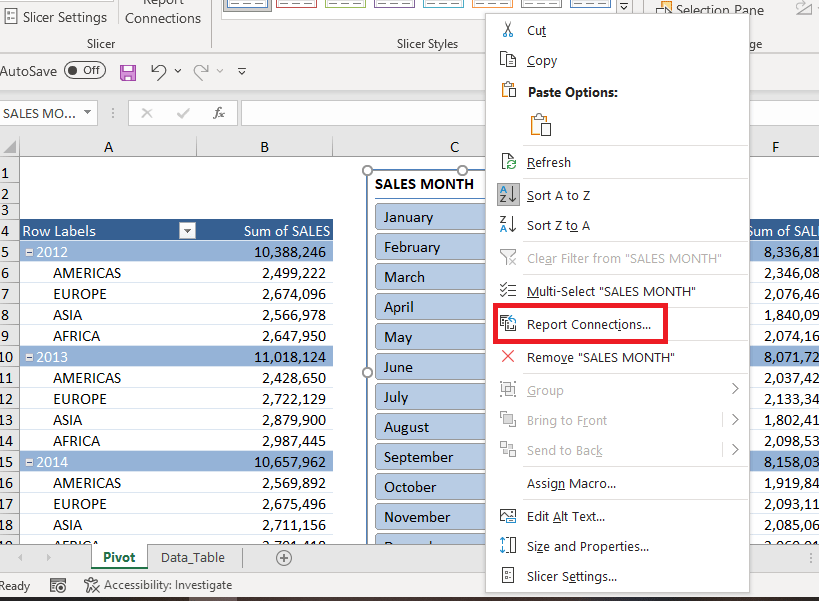Click cell value 10,388,246
The height and width of the screenshot is (601, 819).
[265, 252]
